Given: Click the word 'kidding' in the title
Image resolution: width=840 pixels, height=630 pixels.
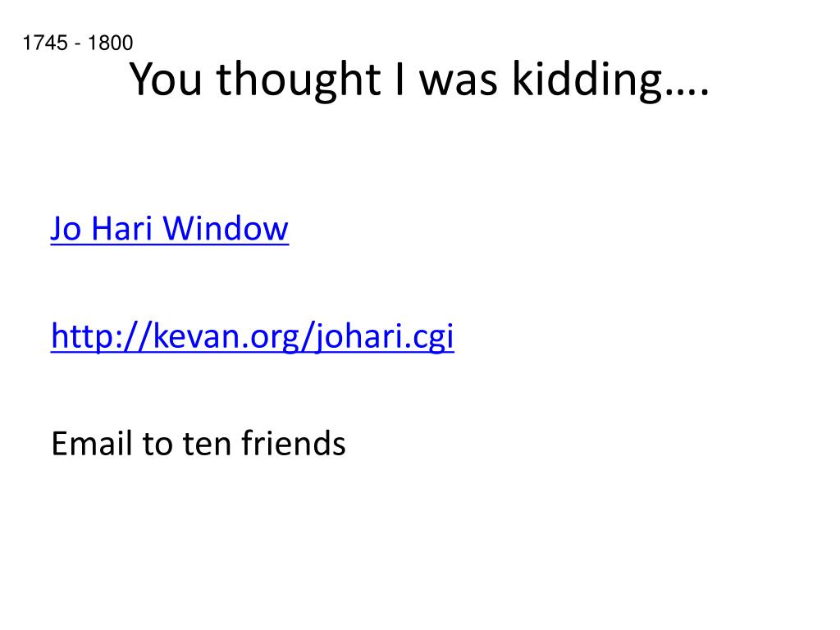Looking at the screenshot, I should pyautogui.click(x=587, y=80).
